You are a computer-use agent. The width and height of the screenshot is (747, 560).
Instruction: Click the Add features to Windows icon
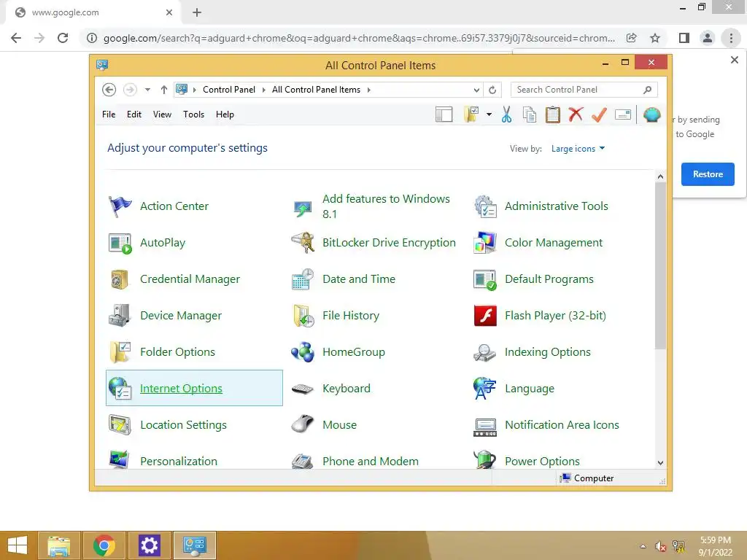[303, 208]
